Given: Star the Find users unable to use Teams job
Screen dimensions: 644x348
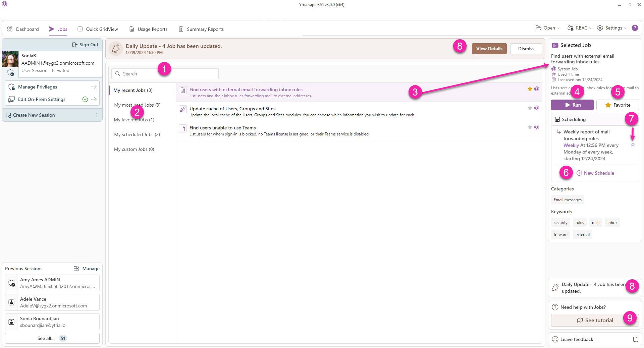Looking at the screenshot, I should click(x=530, y=127).
